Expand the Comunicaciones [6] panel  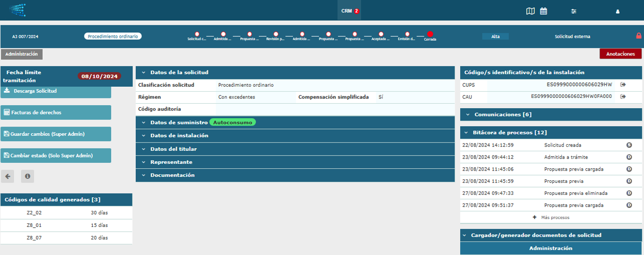pyautogui.click(x=502, y=115)
